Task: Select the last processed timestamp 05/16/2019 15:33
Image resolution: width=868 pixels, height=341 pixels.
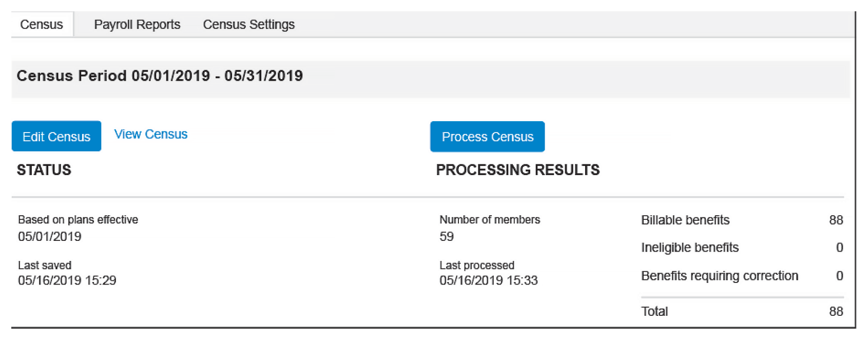Action: pyautogui.click(x=489, y=280)
